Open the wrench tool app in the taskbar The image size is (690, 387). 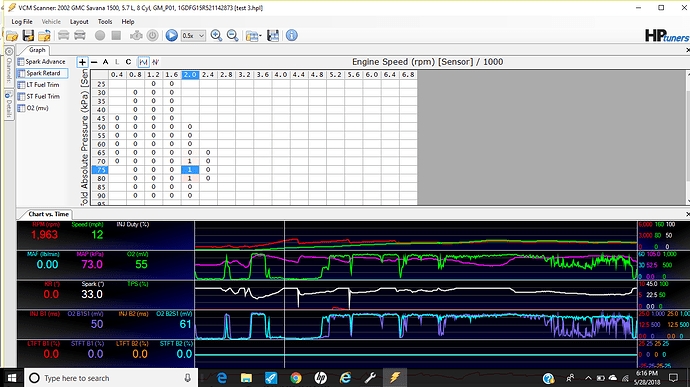(x=370, y=378)
